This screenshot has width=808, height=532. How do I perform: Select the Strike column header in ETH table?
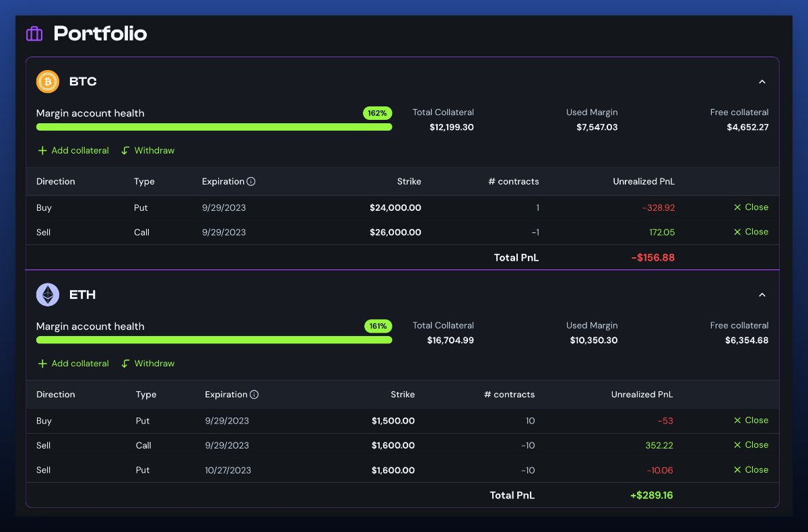[x=403, y=394]
